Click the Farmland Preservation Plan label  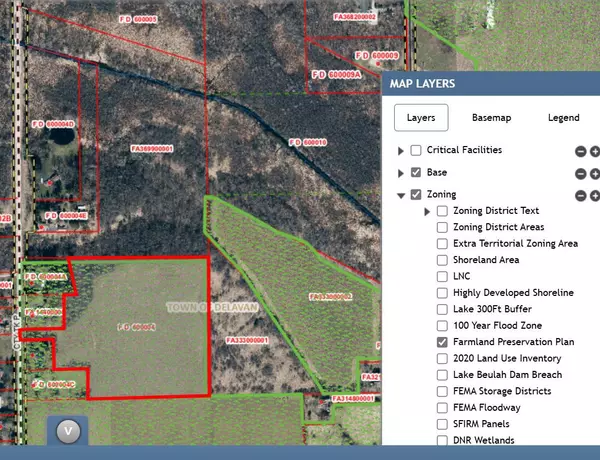tap(514, 342)
